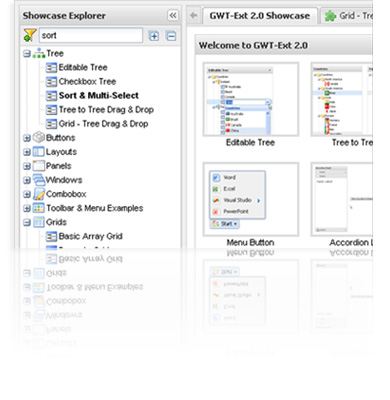This screenshot has height=400, width=390.
Task: Expand the Layouts node
Action: click(x=27, y=152)
